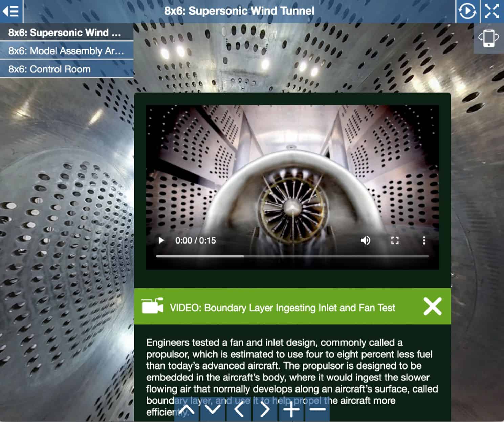
Task: Click the description paragraph starting 'Engineers tested a fan'
Action: [x=292, y=377]
